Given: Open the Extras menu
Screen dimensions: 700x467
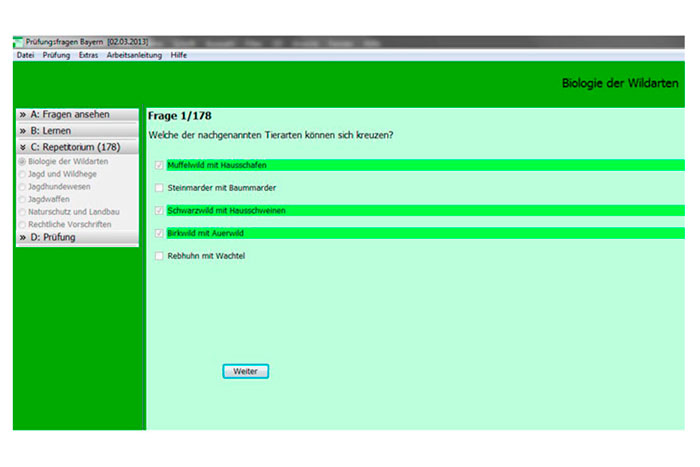Looking at the screenshot, I should coord(88,55).
